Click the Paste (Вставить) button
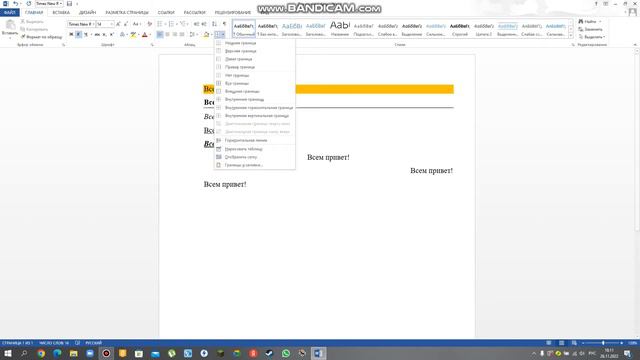 coord(10,28)
